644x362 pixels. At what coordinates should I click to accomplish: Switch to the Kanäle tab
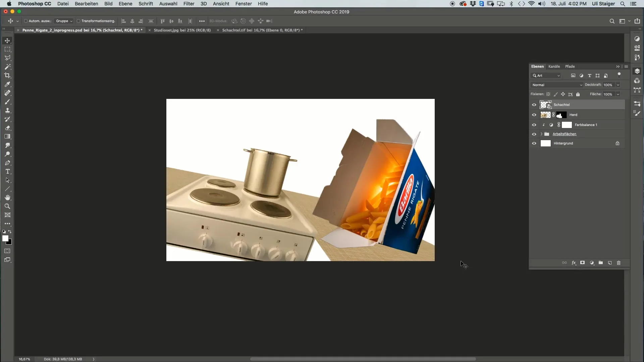(554, 66)
